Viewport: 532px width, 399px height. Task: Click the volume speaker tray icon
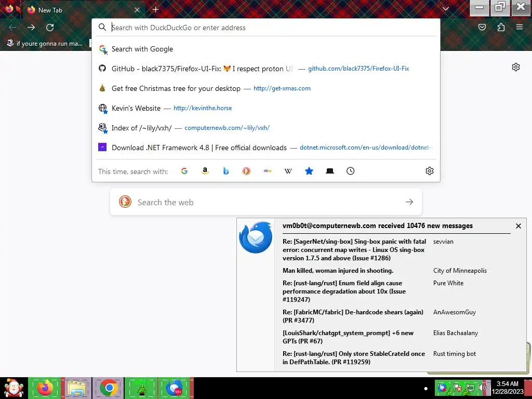482,387
